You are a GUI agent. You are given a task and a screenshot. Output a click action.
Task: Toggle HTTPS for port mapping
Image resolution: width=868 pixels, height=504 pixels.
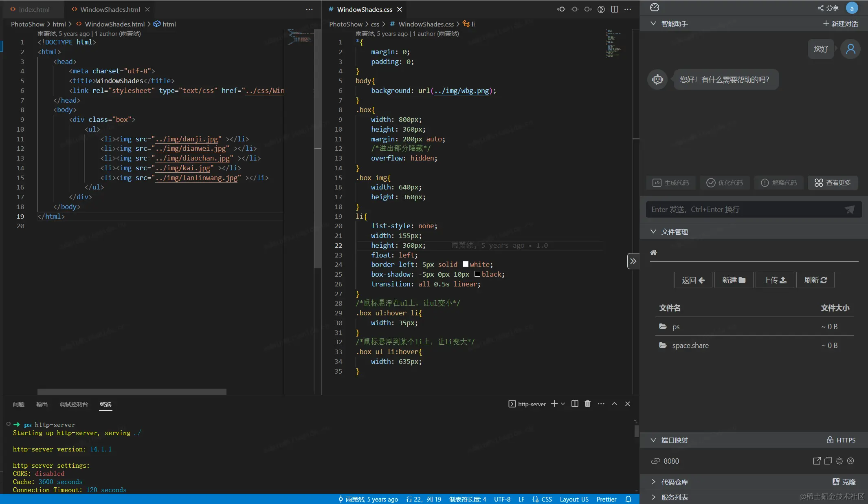click(841, 440)
